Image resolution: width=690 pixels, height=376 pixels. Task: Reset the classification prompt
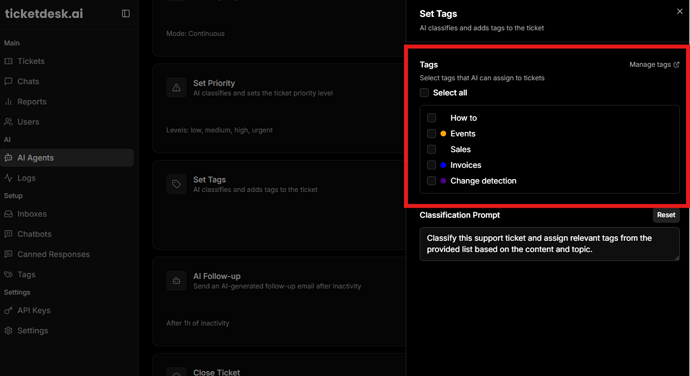point(666,215)
